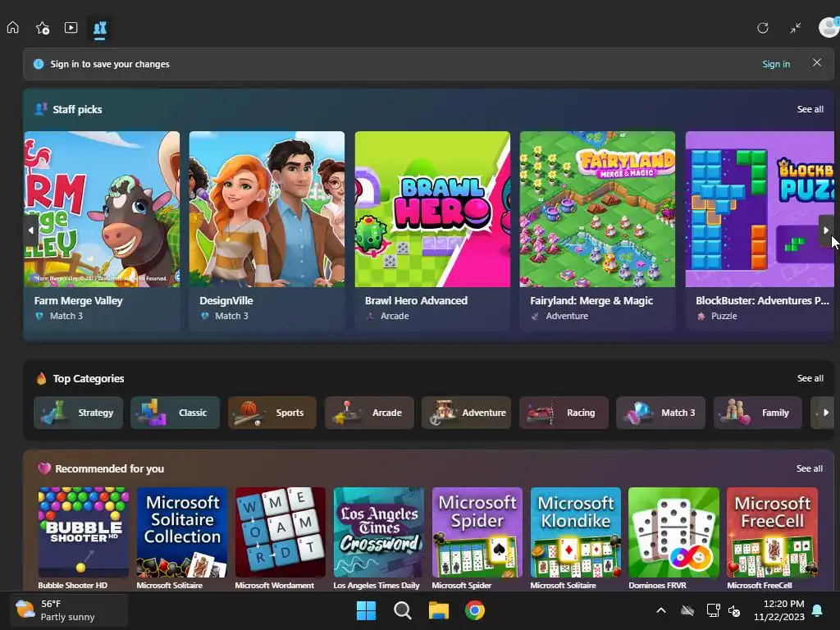840x630 pixels.
Task: Click See all for Recommended for you
Action: coord(809,468)
